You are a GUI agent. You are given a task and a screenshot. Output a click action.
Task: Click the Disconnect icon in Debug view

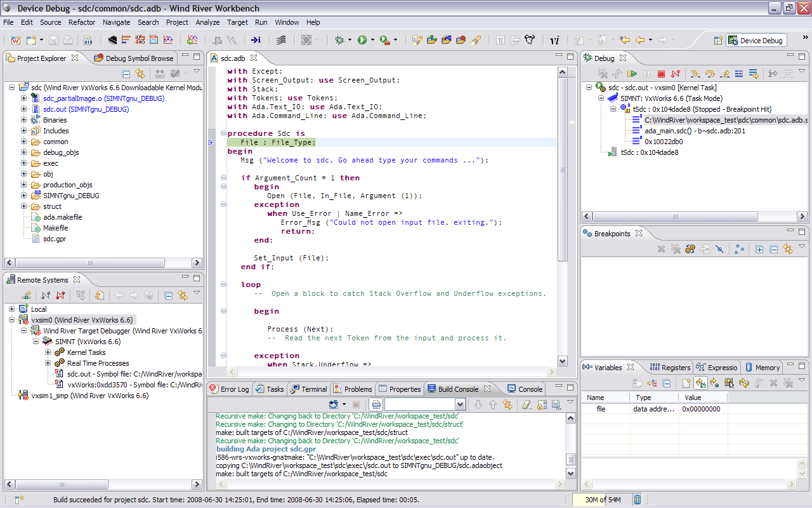click(x=676, y=74)
